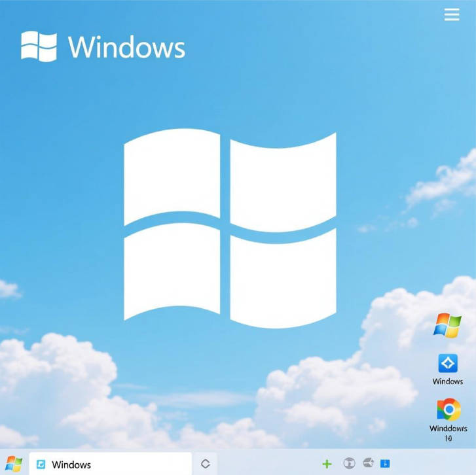Open the hamburger menu in top-right corner
The height and width of the screenshot is (475, 476).
452,14
